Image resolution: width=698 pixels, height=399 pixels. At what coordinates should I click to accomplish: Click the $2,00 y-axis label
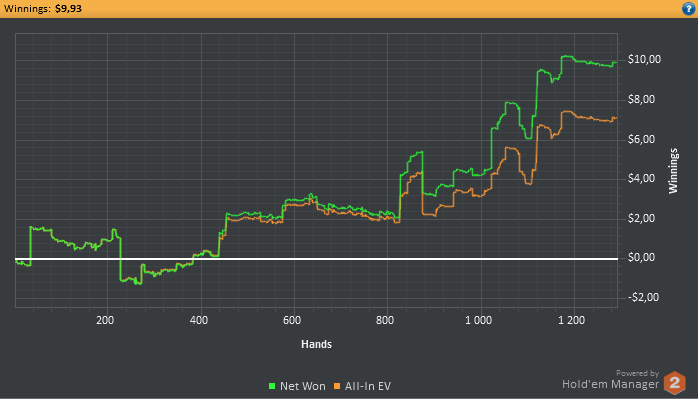(641, 218)
